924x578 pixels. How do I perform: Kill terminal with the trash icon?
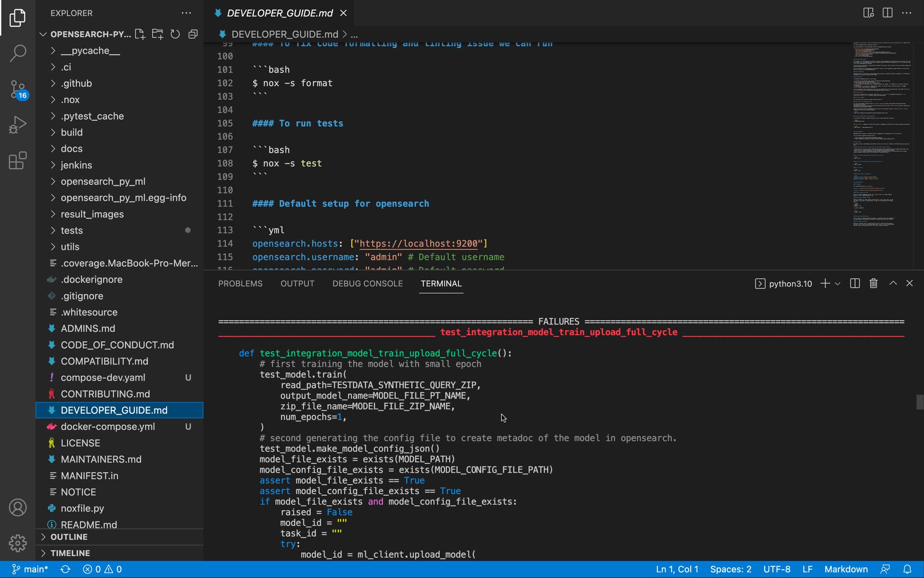pyautogui.click(x=873, y=284)
